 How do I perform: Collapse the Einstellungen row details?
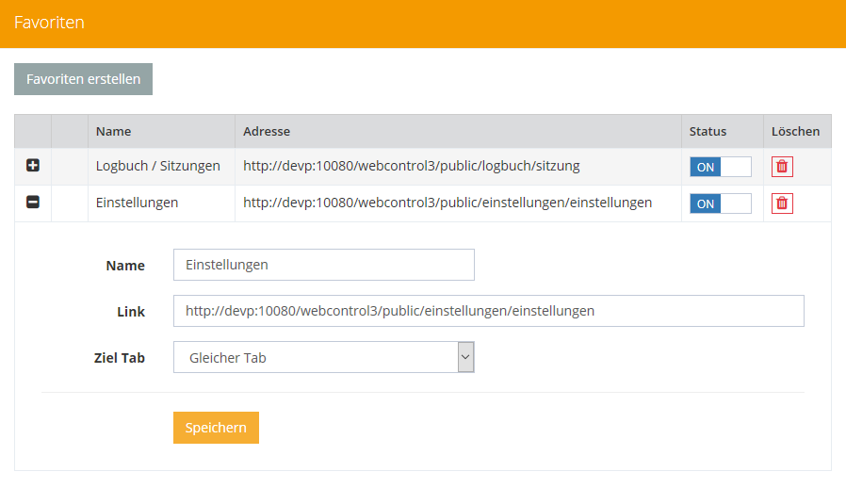coord(33,203)
